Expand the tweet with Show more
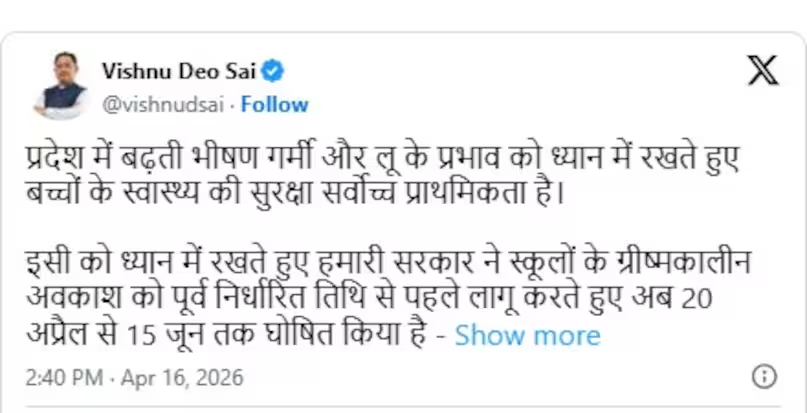 [x=527, y=335]
